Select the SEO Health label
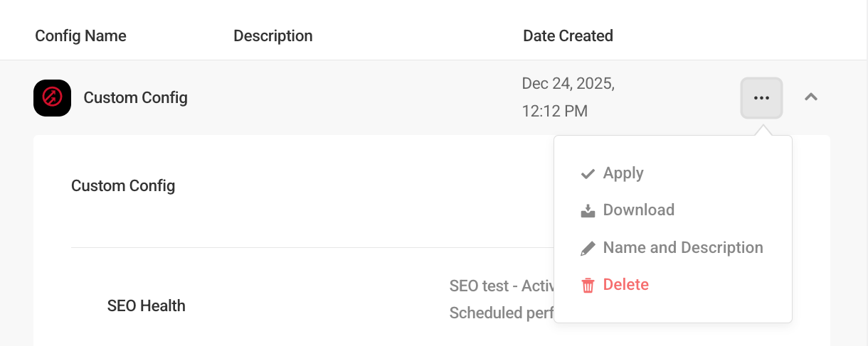The image size is (868, 346). click(146, 306)
